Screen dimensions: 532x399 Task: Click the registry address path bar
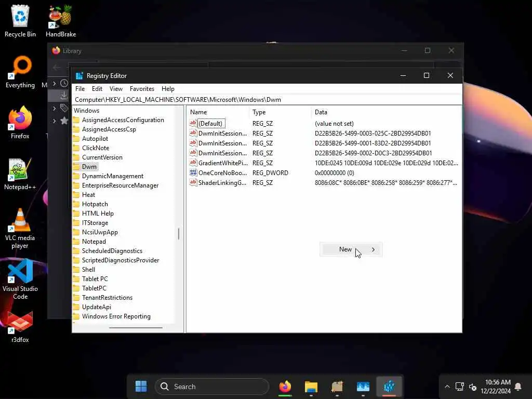click(267, 100)
